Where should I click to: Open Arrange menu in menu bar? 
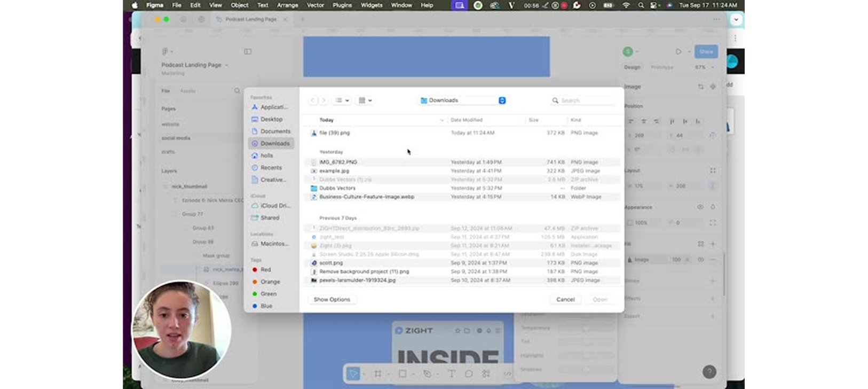pos(288,5)
